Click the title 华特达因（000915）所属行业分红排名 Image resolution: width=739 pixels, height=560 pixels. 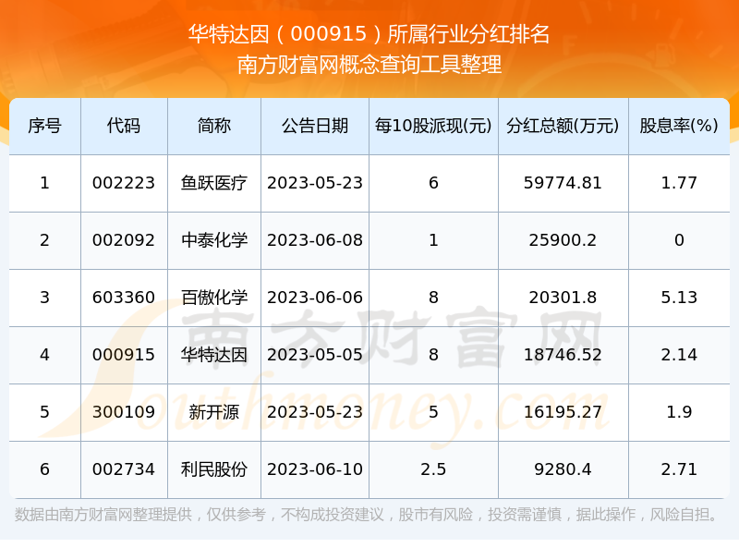click(x=369, y=34)
